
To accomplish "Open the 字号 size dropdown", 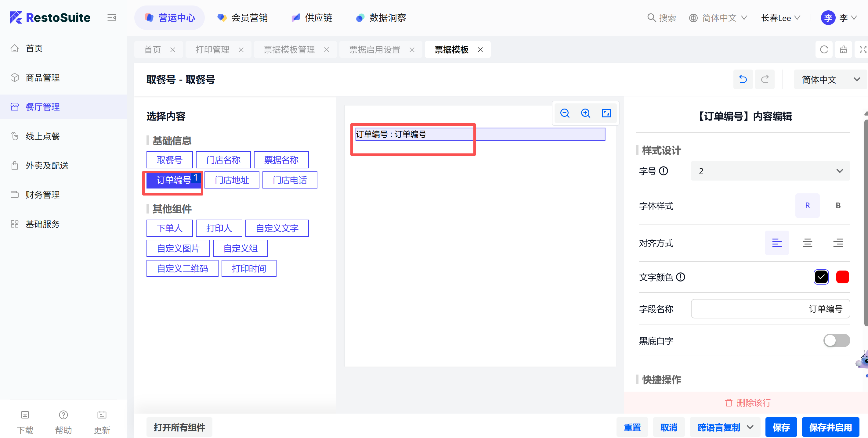I will [x=770, y=171].
